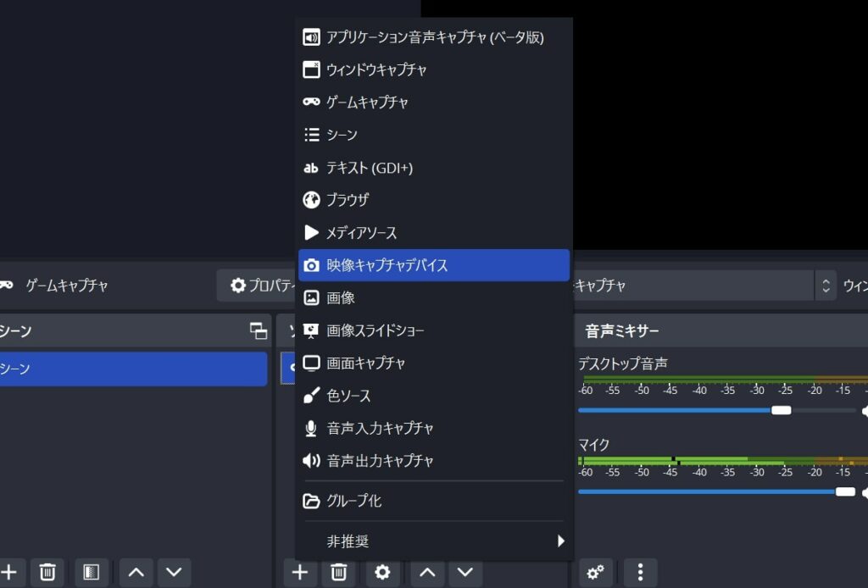The height and width of the screenshot is (588, 868).
Task: Open source properties gear in sources toolbar
Action: [382, 572]
